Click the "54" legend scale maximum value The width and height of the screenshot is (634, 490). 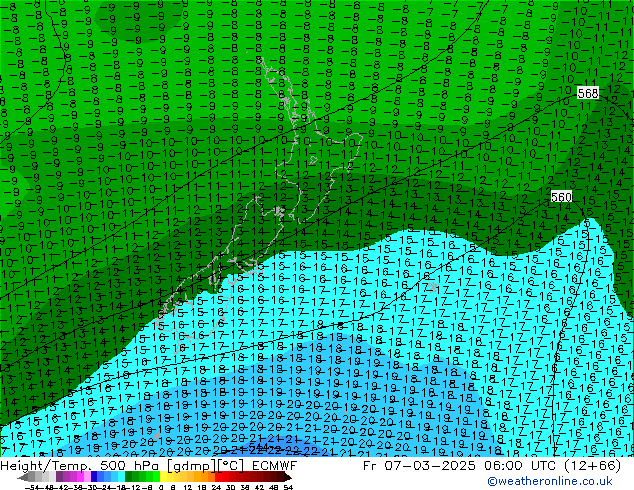pyautogui.click(x=288, y=487)
